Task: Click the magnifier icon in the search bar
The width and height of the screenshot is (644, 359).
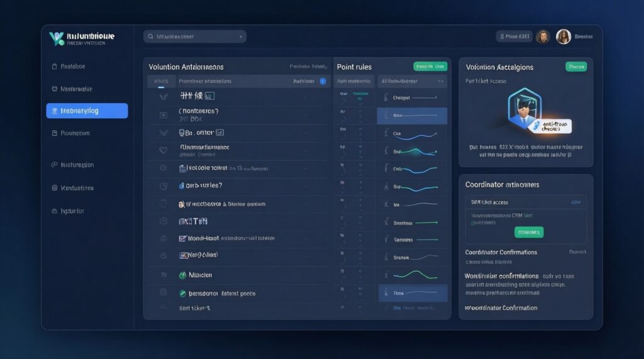Action: (151, 37)
